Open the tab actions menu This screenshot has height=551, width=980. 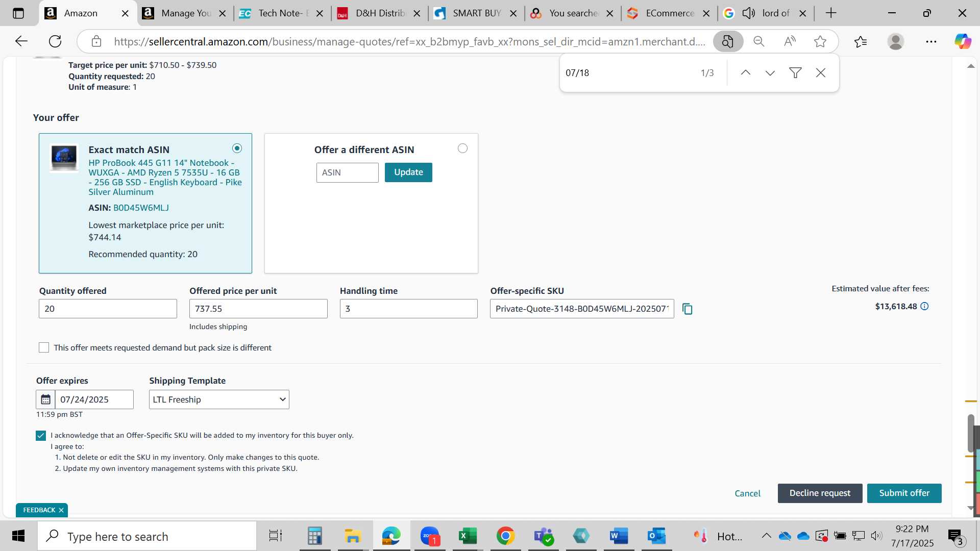[x=18, y=13]
